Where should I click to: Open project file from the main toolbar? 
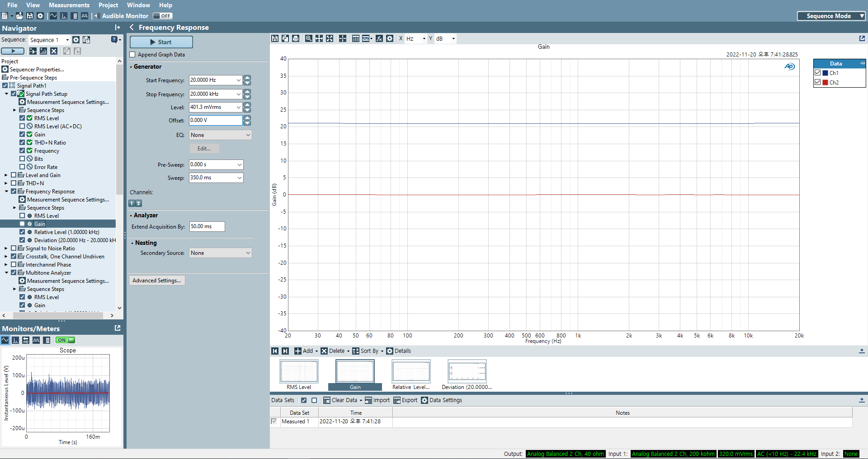(x=19, y=16)
